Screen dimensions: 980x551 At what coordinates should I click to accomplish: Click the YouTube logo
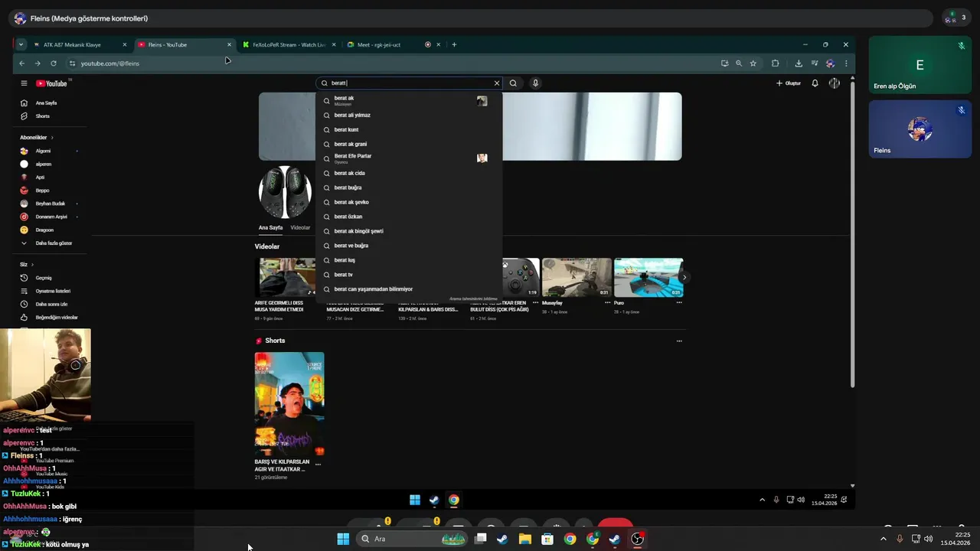(51, 83)
